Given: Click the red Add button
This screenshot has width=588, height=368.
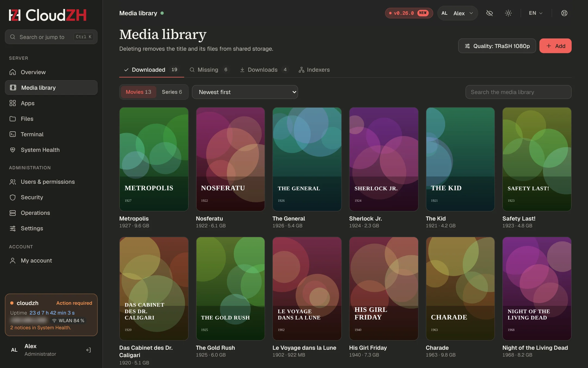Looking at the screenshot, I should tap(555, 46).
